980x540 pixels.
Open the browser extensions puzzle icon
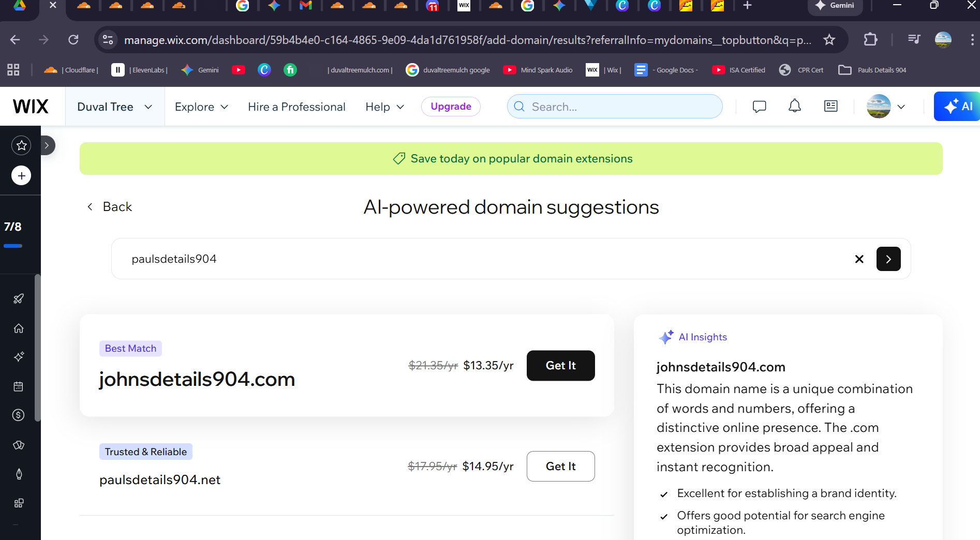pyautogui.click(x=871, y=39)
